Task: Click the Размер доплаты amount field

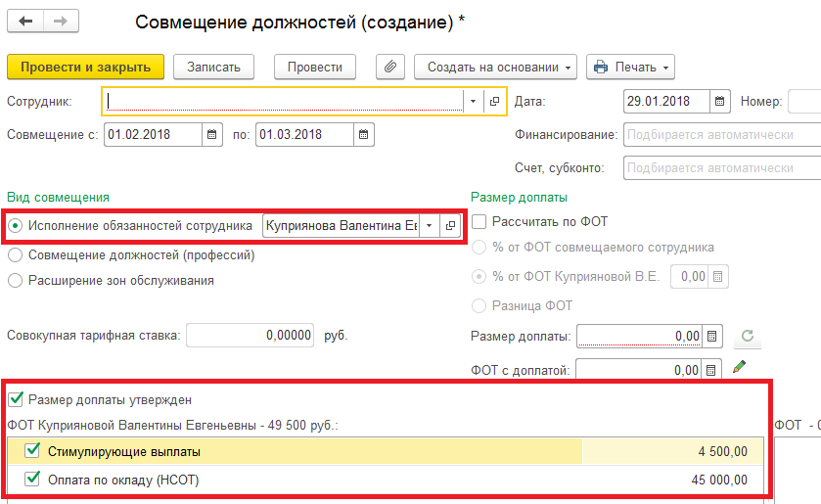Action: tap(639, 337)
